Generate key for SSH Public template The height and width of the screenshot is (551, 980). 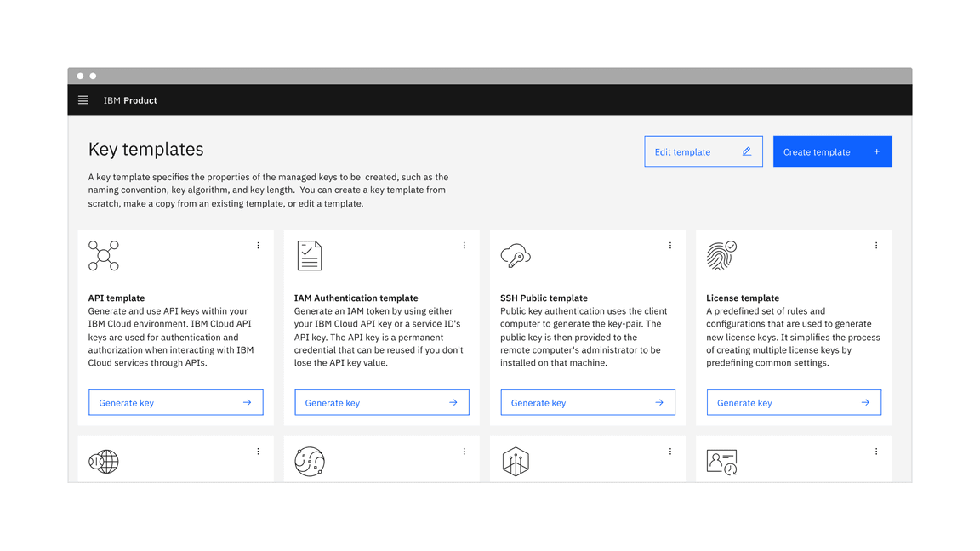tap(587, 403)
